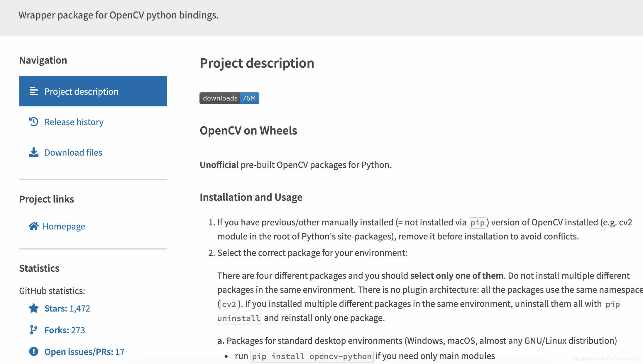
Task: Visit the project Homepage link
Action: pos(64,226)
